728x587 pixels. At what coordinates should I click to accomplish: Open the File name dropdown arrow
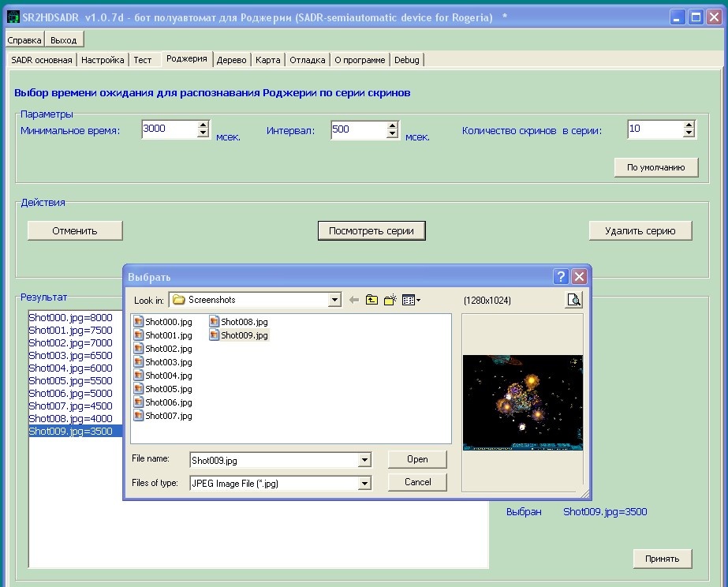(365, 460)
